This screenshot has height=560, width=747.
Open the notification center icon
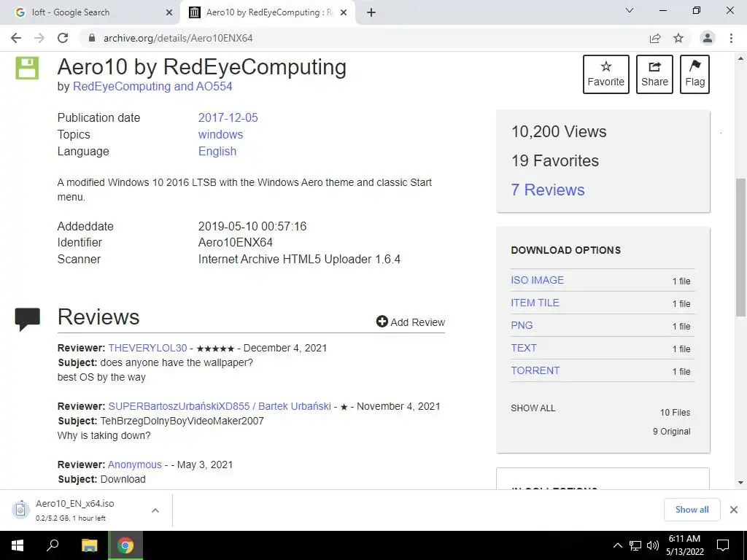pos(723,545)
